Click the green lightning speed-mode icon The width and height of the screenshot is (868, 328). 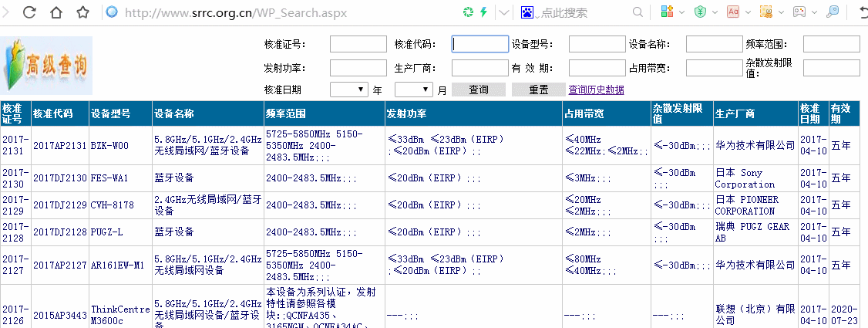[x=483, y=12]
